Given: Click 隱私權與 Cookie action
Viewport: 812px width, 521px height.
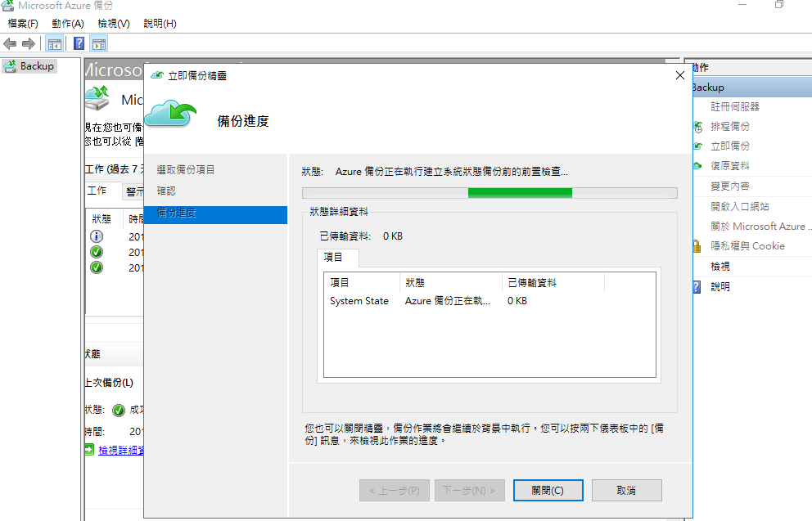Looking at the screenshot, I should click(x=748, y=246).
